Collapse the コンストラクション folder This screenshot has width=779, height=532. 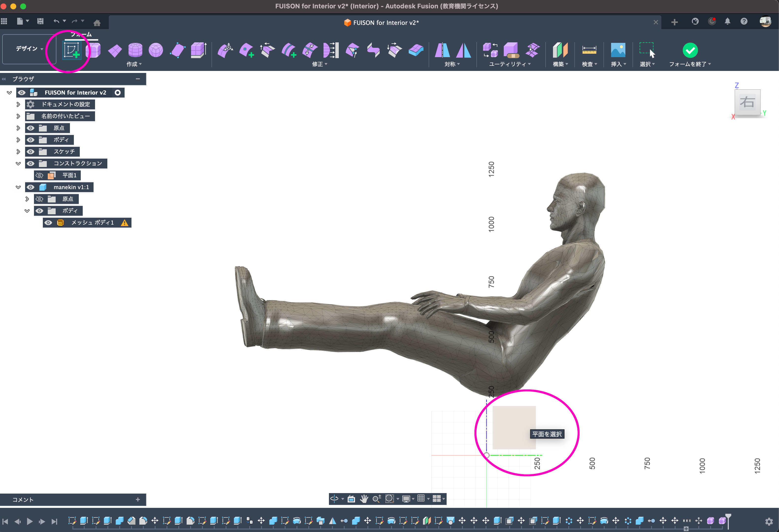tap(18, 164)
